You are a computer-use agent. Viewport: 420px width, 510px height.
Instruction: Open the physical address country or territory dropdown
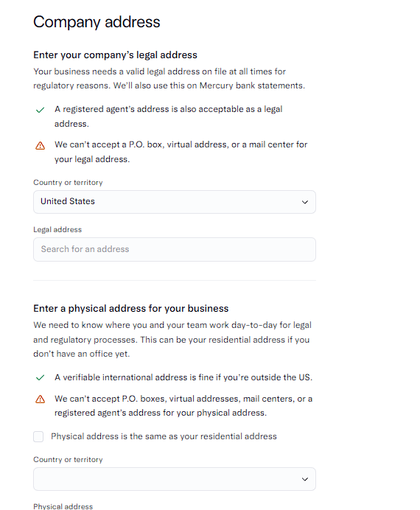[175, 479]
